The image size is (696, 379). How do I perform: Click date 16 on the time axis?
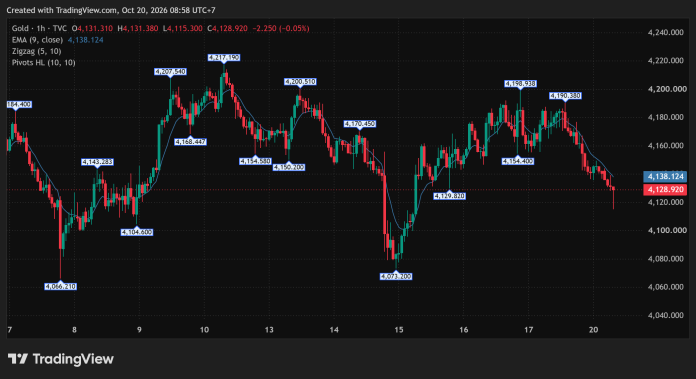(463, 330)
